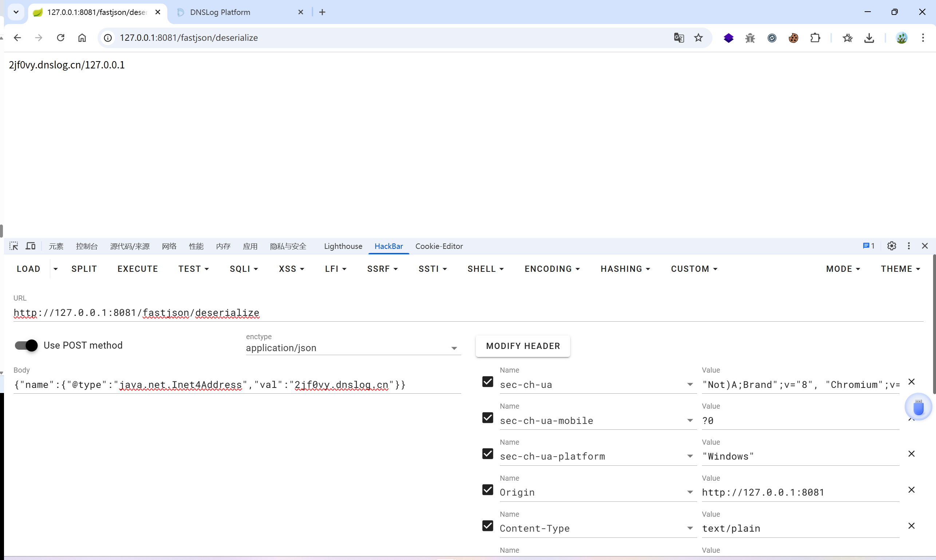
Task: Toggle the Use POST method switch
Action: (27, 345)
